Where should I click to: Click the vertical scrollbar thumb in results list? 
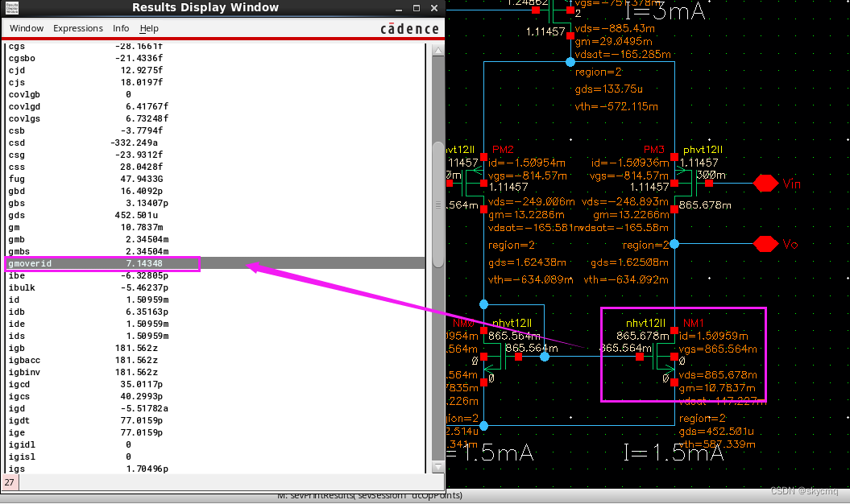pyautogui.click(x=438, y=204)
